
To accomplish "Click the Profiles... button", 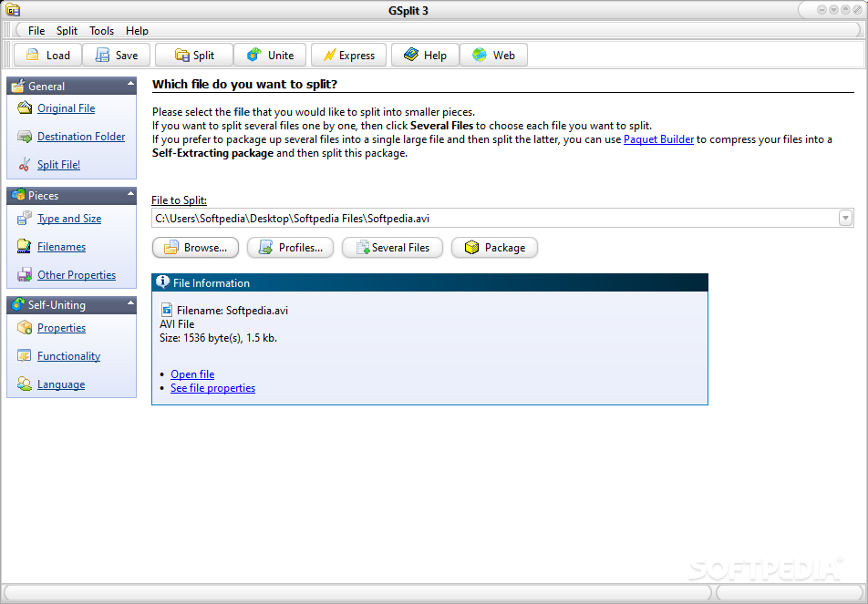I will click(x=290, y=247).
